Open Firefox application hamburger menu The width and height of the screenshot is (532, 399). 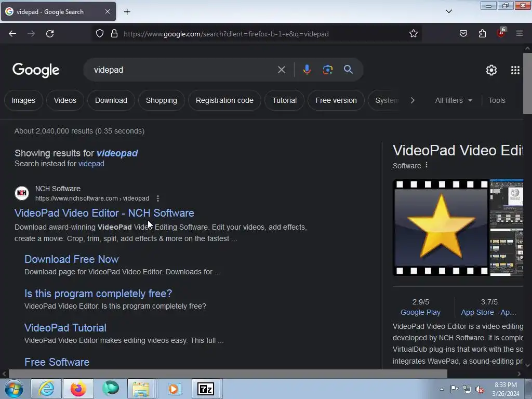[x=520, y=34]
